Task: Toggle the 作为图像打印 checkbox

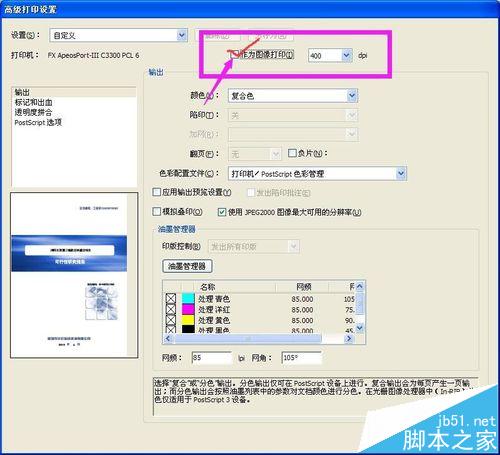Action: coord(235,54)
